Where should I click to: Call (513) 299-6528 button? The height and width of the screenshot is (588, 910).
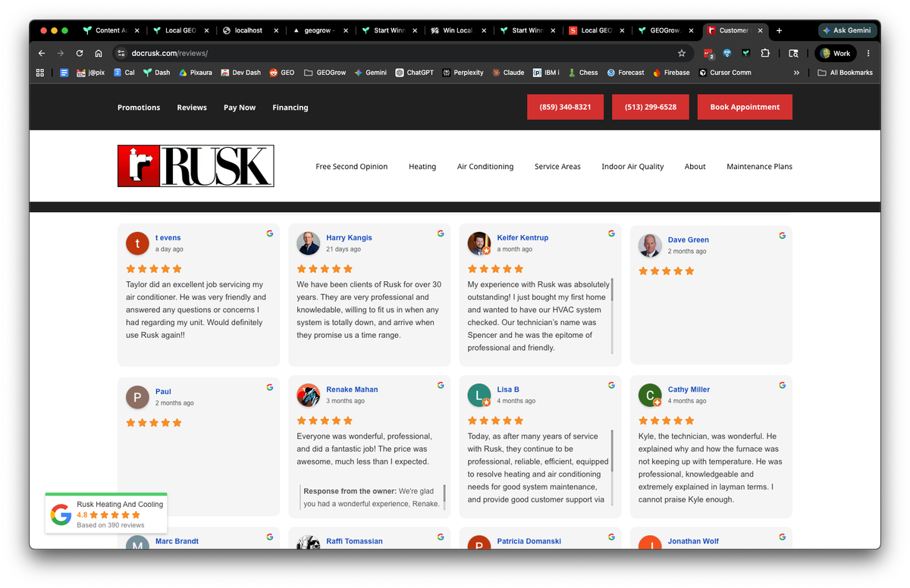[651, 107]
